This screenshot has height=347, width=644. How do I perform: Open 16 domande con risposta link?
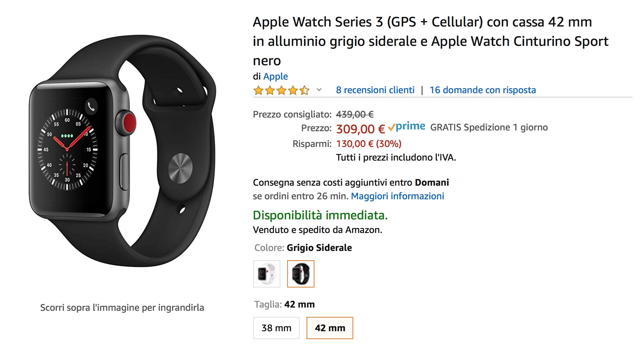tap(482, 90)
